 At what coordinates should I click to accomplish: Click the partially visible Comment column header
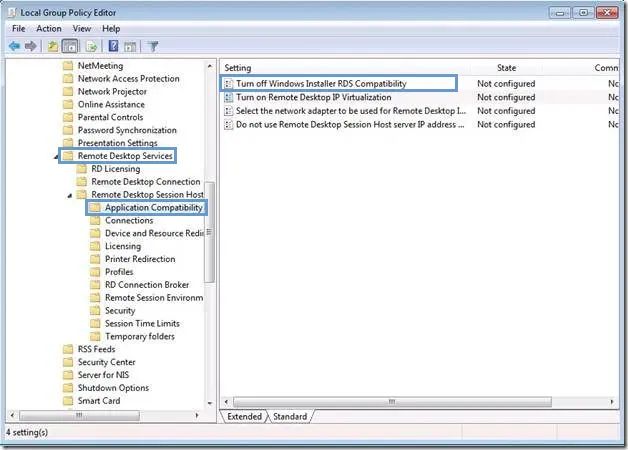(606, 68)
